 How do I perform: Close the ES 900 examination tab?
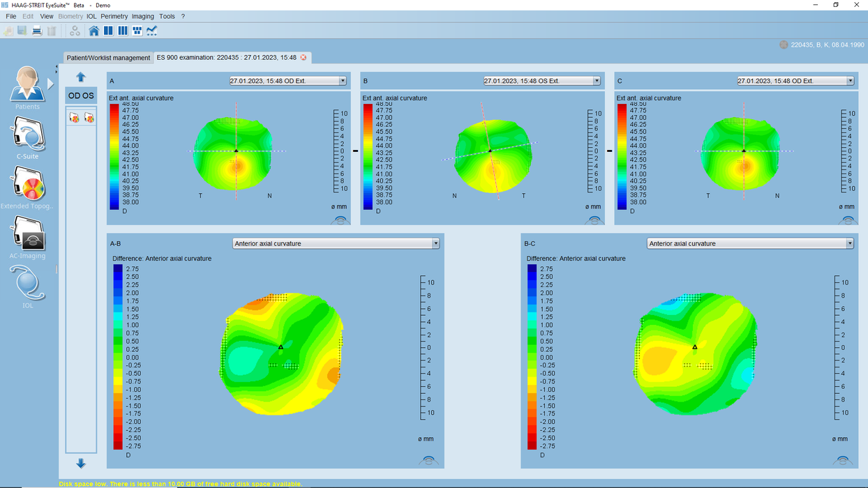(x=301, y=59)
